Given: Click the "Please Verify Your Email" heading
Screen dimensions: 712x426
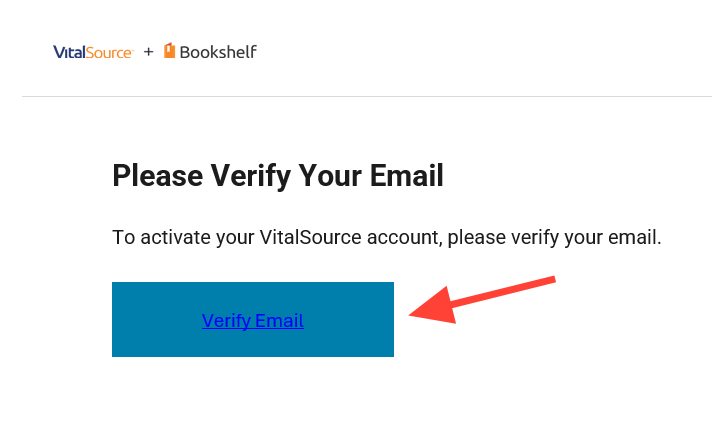Looking at the screenshot, I should tap(277, 176).
